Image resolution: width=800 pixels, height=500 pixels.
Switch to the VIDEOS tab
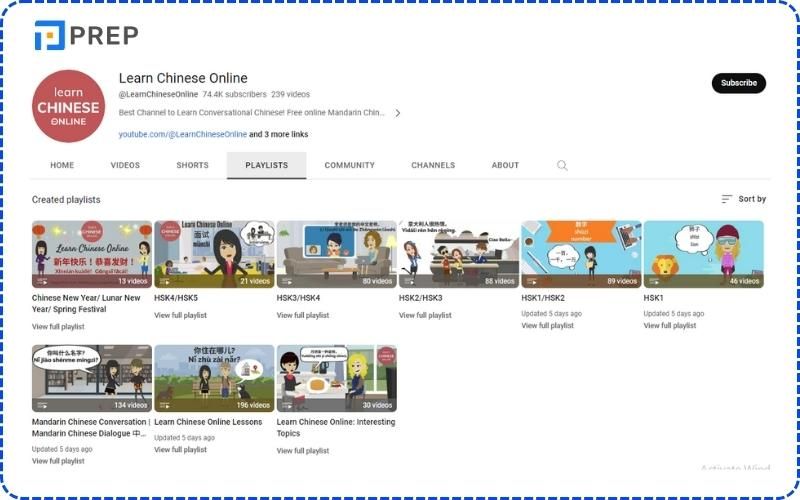pyautogui.click(x=125, y=165)
